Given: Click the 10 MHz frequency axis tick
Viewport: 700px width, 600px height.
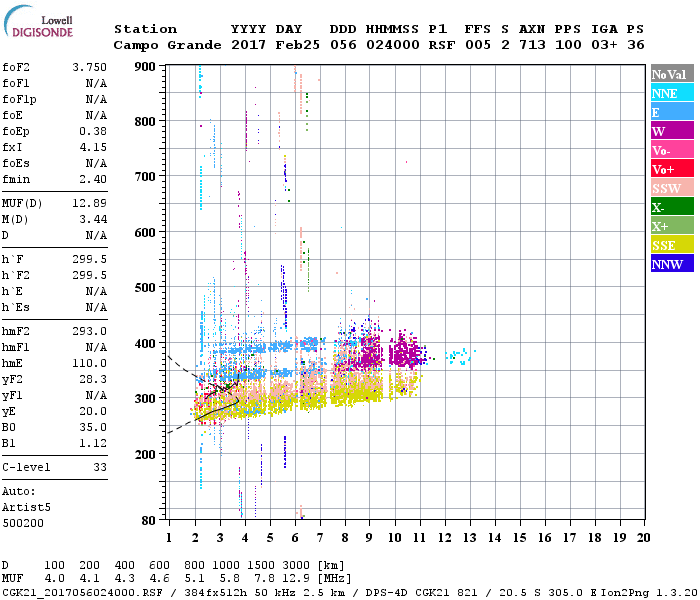Looking at the screenshot, I should 395,538.
